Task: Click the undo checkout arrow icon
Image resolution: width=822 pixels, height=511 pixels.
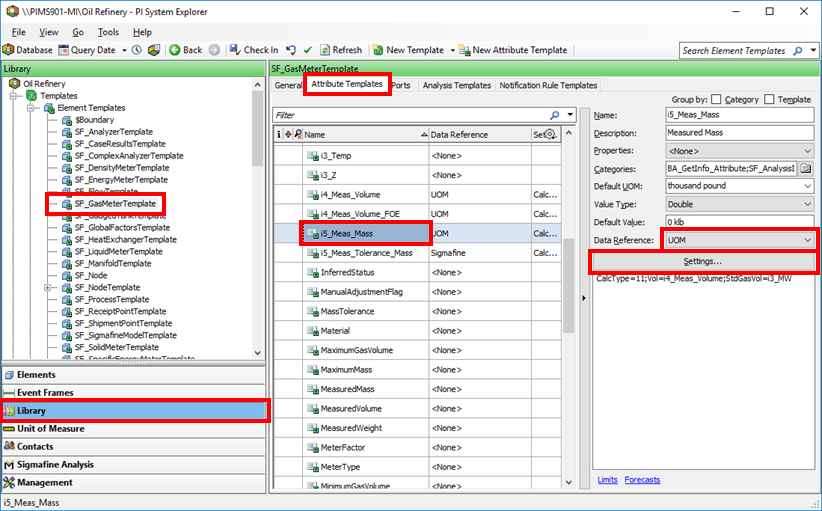Action: pyautogui.click(x=291, y=50)
